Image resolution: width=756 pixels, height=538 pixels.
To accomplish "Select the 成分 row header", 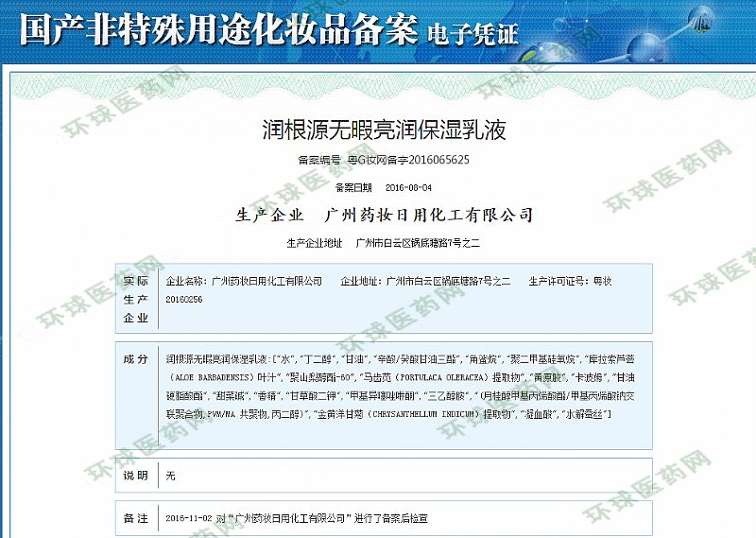I will (136, 360).
